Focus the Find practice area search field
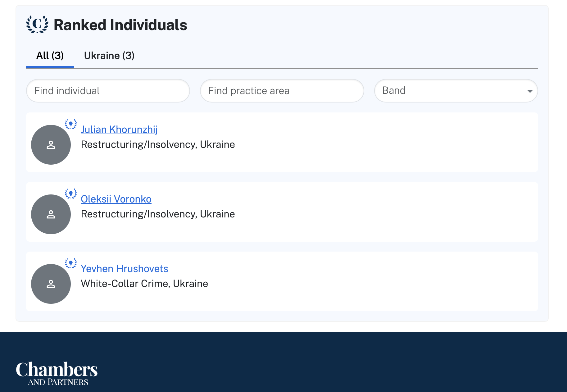Image resolution: width=567 pixels, height=392 pixels. coord(282,91)
